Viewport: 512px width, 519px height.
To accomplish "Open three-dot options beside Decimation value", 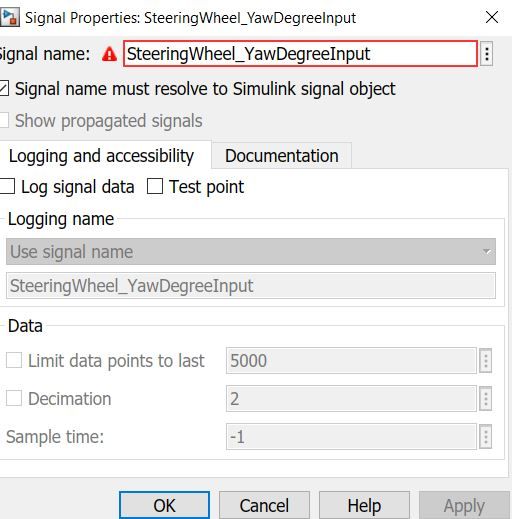I will coord(486,398).
